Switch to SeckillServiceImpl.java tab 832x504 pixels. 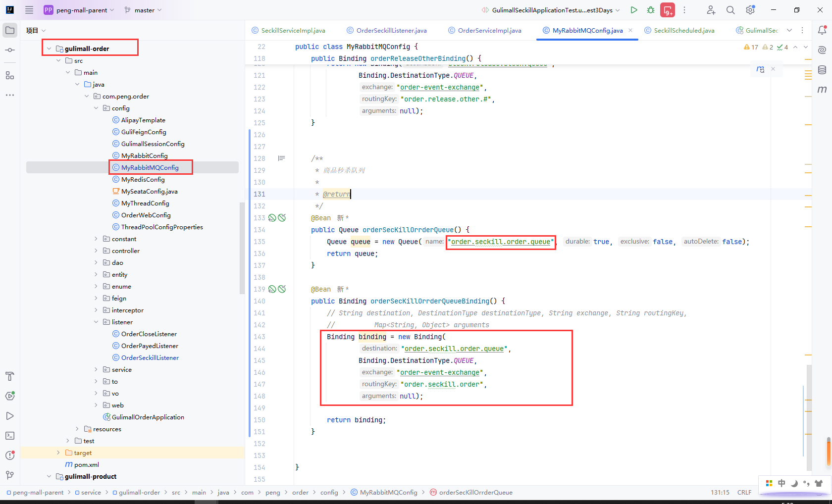288,30
